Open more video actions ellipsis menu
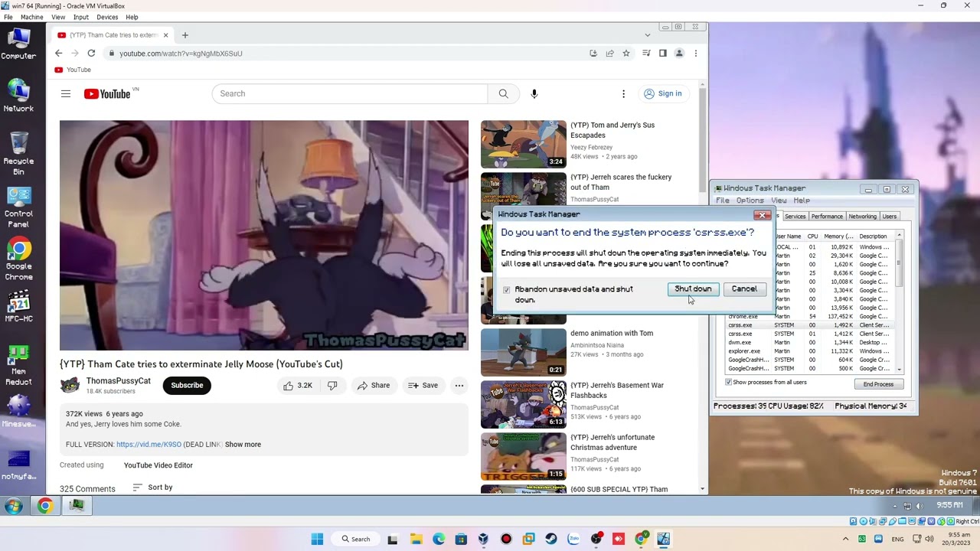Screen dimensions: 980x551 tap(459, 385)
